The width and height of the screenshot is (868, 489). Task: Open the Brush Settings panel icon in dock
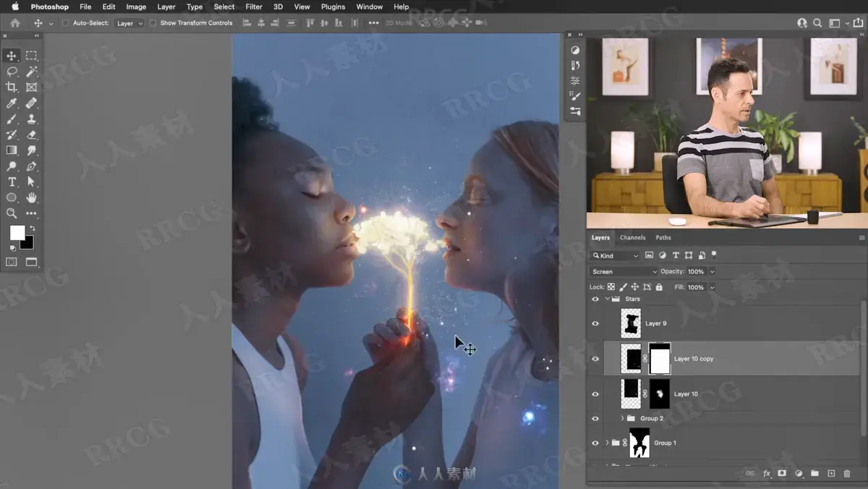(x=575, y=96)
